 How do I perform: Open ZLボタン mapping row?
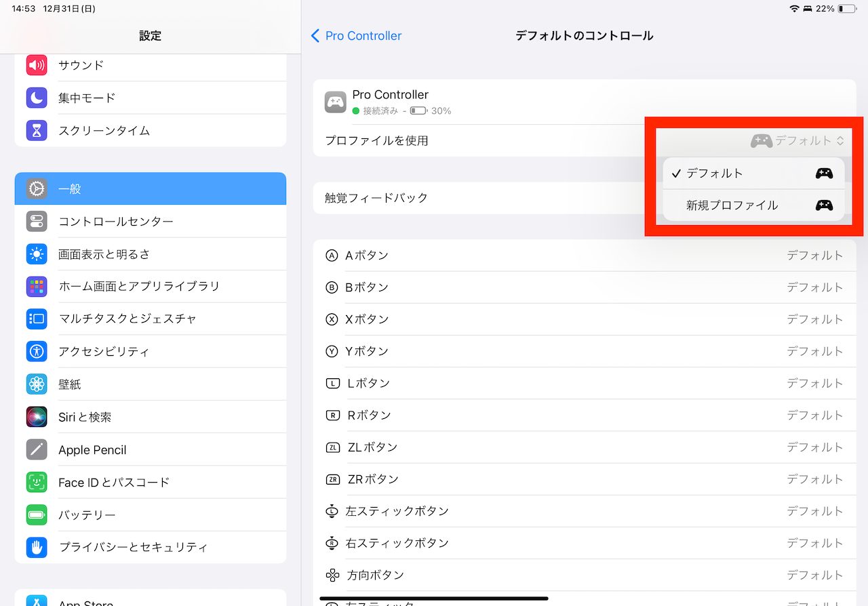click(584, 447)
